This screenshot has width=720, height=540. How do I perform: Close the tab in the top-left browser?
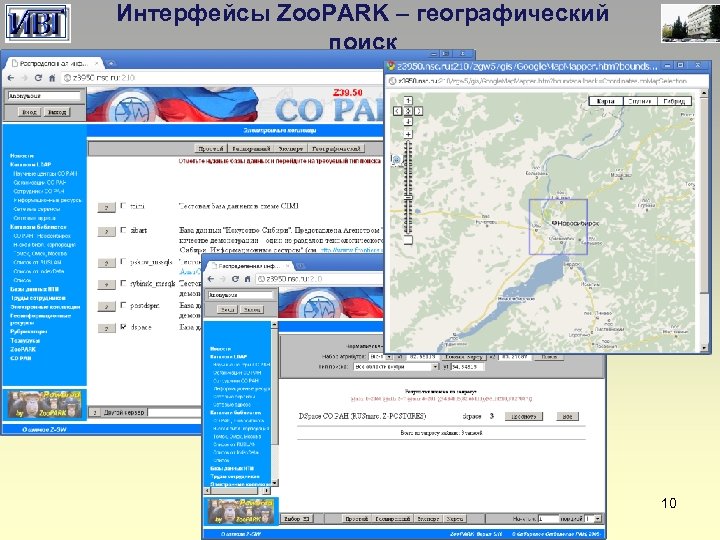(x=96, y=63)
